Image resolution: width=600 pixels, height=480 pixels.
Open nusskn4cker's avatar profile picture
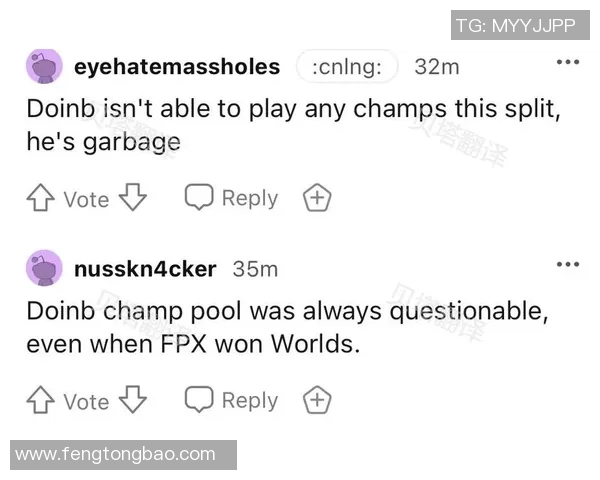coord(44,269)
